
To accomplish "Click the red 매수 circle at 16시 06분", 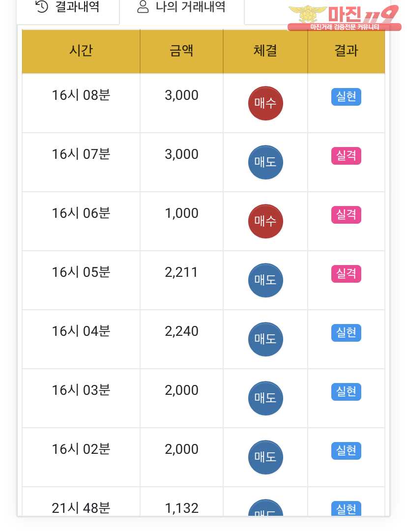I will 265,221.
